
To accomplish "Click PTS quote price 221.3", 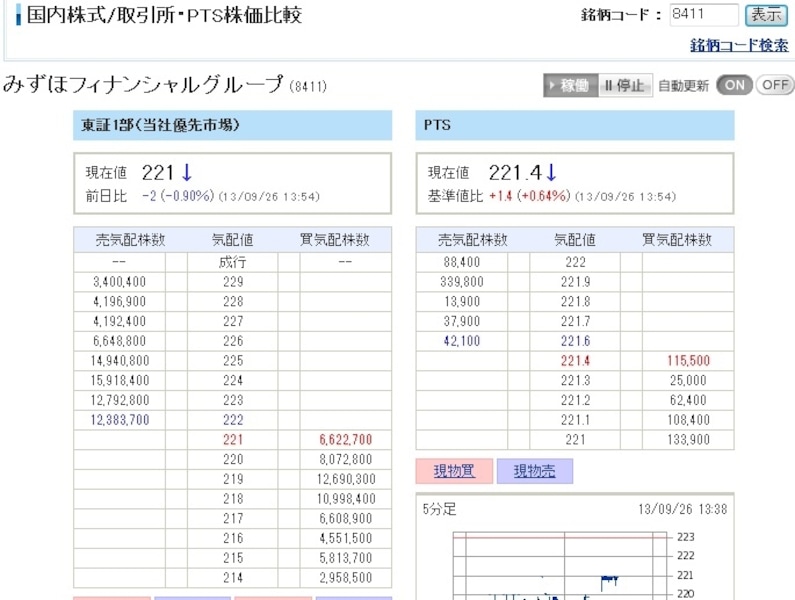I will coord(575,380).
